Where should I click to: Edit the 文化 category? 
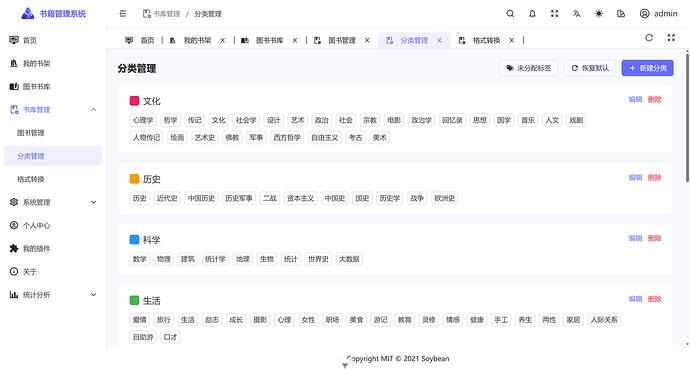pos(635,99)
